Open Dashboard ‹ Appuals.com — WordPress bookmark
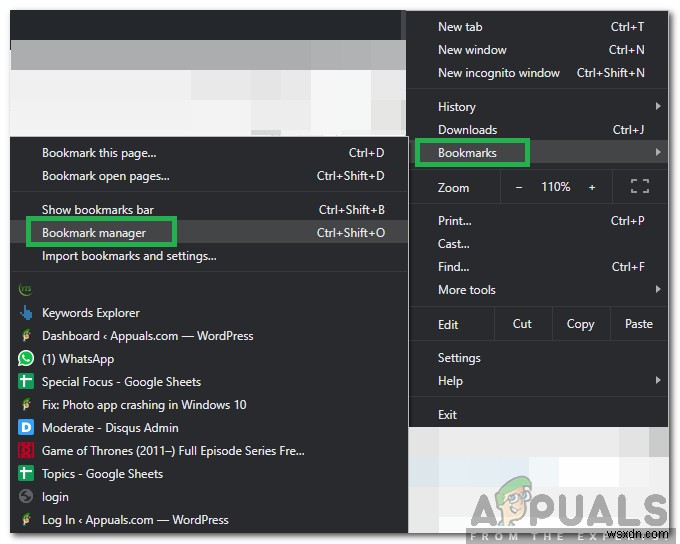Image resolution: width=680 pixels, height=544 pixels. point(209,335)
